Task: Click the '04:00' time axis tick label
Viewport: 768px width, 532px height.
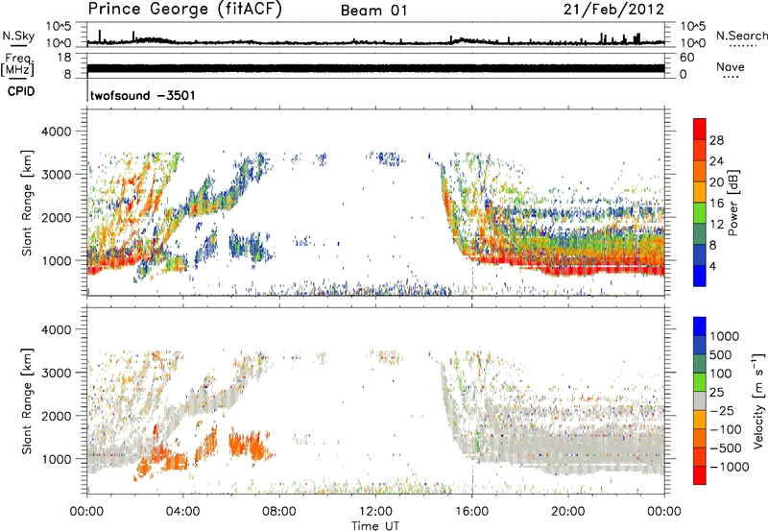Action: 183,512
